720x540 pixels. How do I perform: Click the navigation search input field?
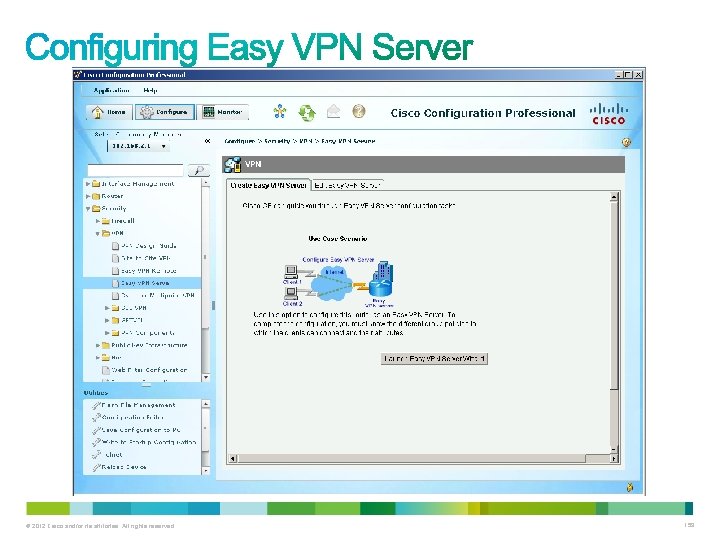click(x=135, y=170)
